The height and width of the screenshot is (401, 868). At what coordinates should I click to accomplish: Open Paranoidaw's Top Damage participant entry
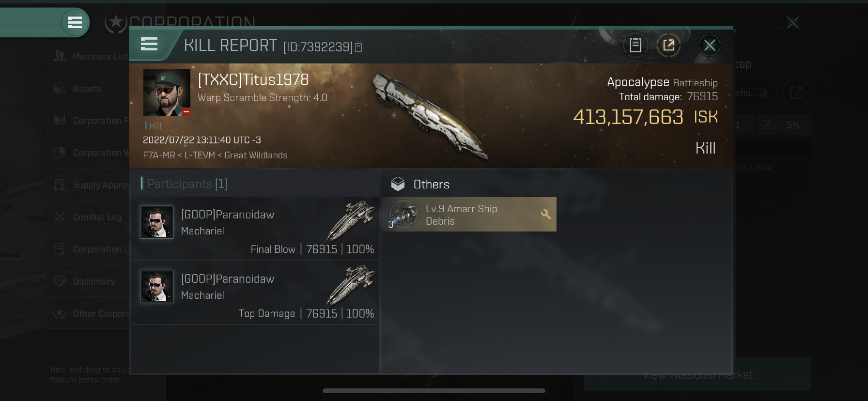tap(255, 293)
